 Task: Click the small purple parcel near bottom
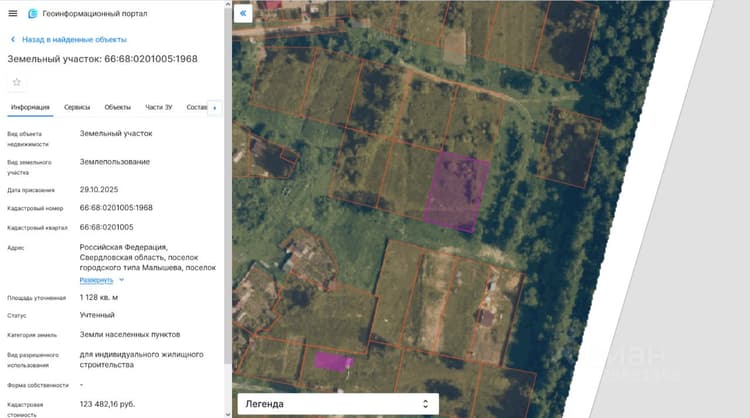(333, 362)
